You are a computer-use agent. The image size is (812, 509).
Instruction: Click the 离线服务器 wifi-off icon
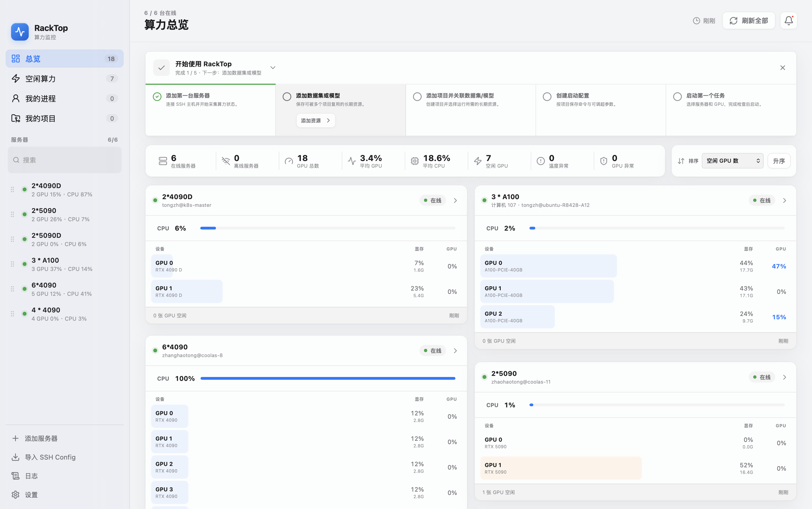[x=226, y=161]
